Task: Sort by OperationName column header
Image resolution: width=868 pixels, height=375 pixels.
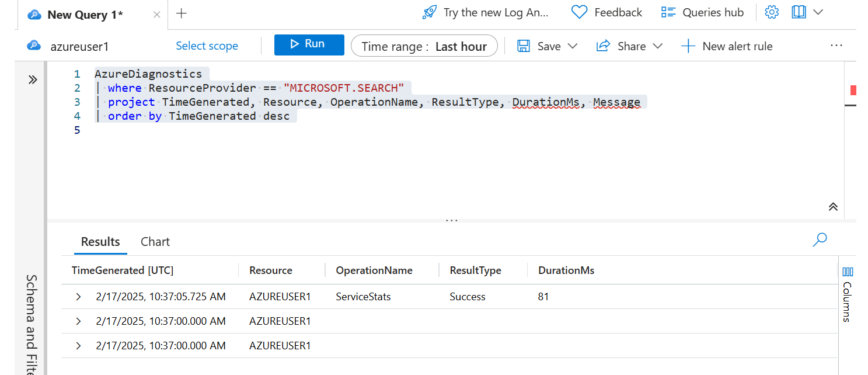Action: pos(374,270)
